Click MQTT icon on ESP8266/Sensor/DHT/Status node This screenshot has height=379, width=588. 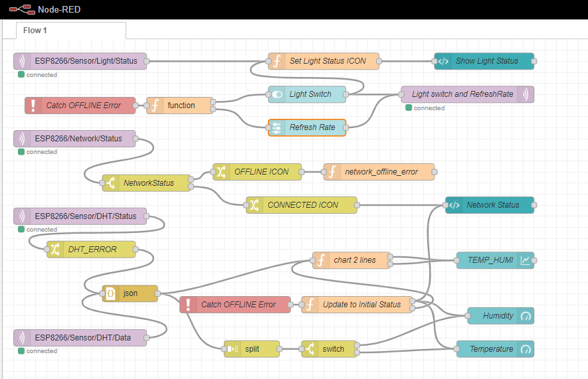point(22,216)
